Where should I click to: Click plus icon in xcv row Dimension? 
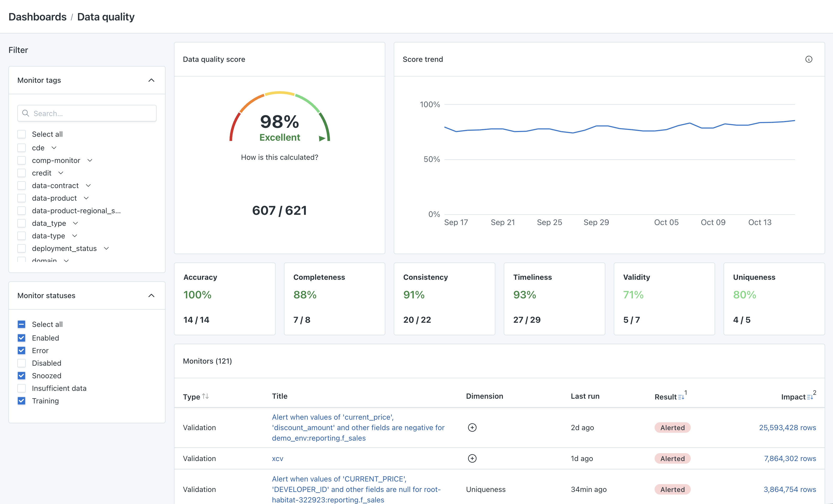(x=472, y=458)
